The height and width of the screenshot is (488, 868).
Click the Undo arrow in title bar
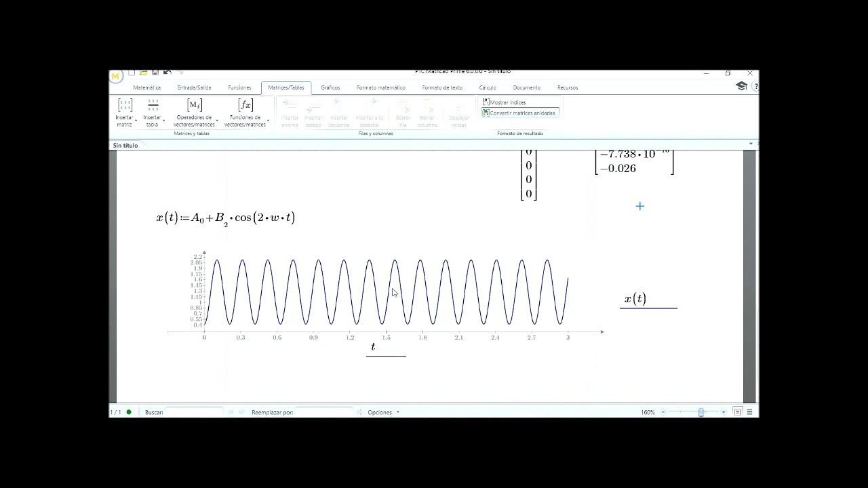(x=167, y=72)
